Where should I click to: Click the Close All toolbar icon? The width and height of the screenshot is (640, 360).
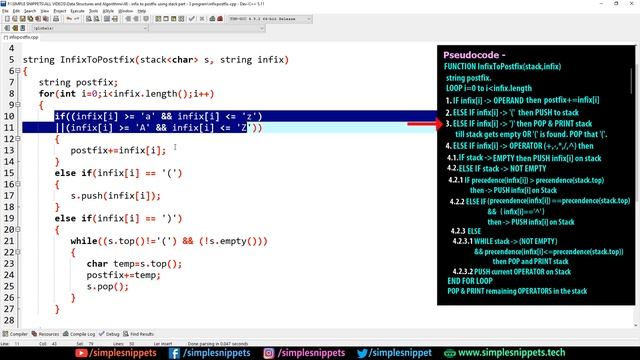(46, 19)
